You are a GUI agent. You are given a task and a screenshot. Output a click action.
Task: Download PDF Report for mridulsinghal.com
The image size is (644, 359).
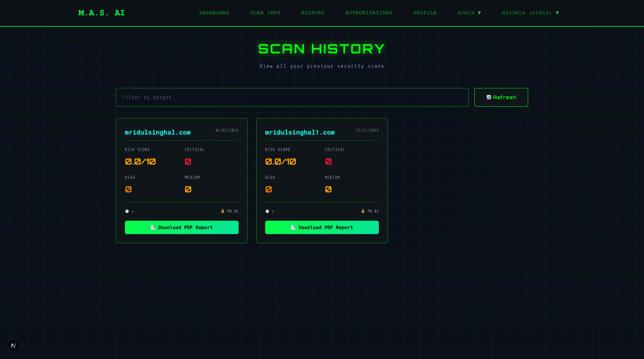[x=181, y=227]
